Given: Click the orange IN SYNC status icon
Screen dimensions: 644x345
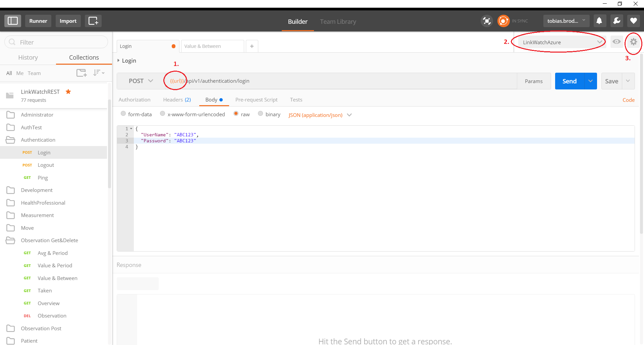Looking at the screenshot, I should (503, 21).
